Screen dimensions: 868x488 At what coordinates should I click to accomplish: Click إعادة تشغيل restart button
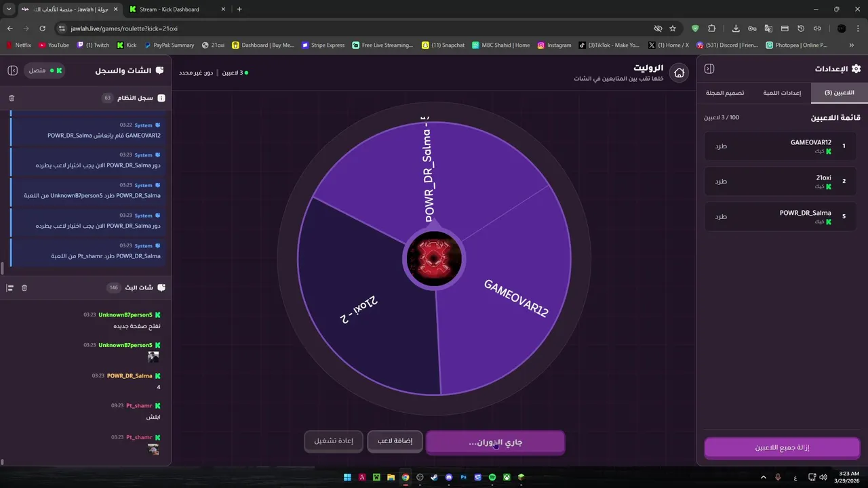click(x=334, y=441)
